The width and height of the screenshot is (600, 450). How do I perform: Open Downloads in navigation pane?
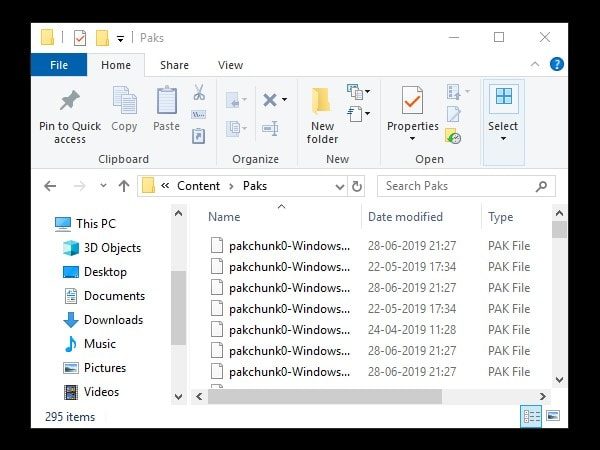point(103,320)
